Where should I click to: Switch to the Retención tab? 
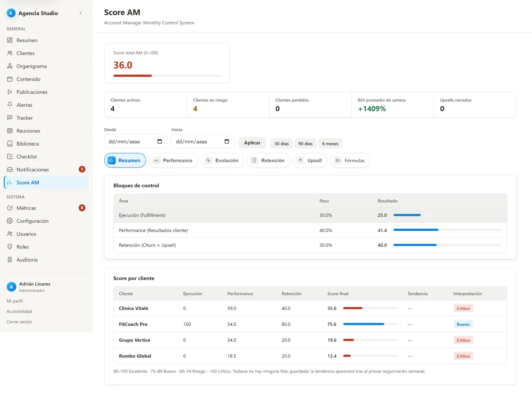coord(268,160)
